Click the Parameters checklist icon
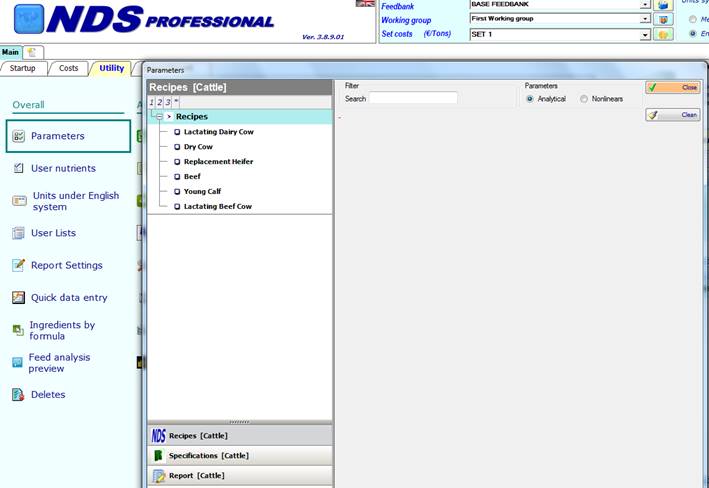Screen dimensions: 709x488 pyautogui.click(x=19, y=136)
